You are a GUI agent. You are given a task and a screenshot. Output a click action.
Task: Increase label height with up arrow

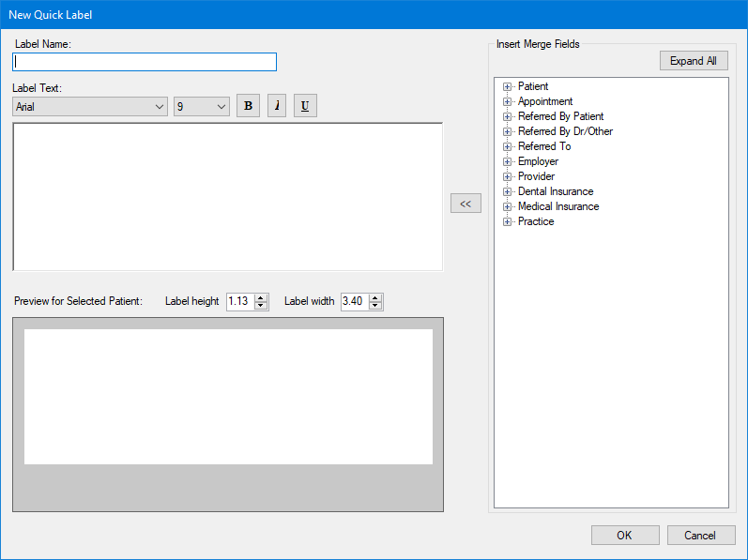(261, 297)
